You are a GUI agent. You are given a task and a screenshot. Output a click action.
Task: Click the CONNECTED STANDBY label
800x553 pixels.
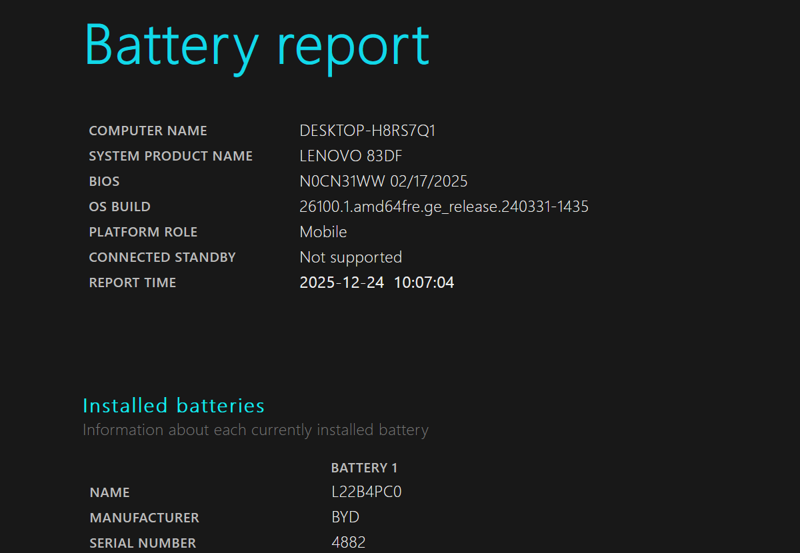pyautogui.click(x=162, y=258)
